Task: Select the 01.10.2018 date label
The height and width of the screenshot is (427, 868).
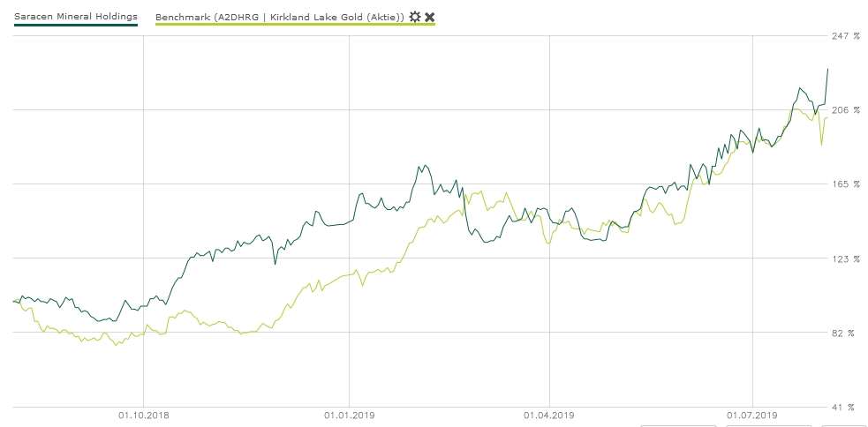Action: (x=143, y=415)
